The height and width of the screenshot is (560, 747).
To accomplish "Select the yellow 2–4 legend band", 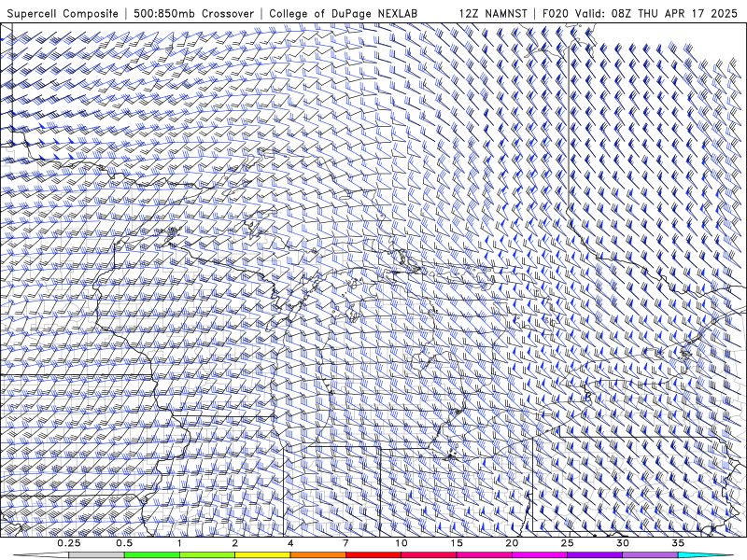I will pos(262,555).
